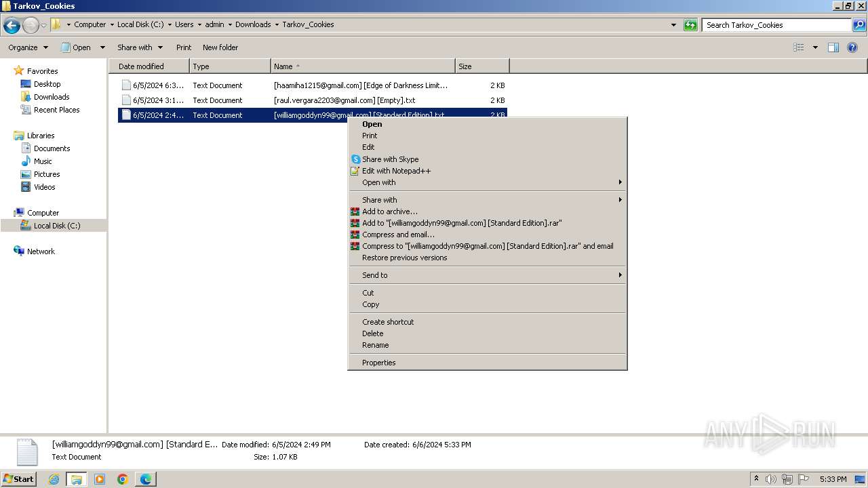Toggle the preview pane icon
The width and height of the screenshot is (868, 488).
833,47
